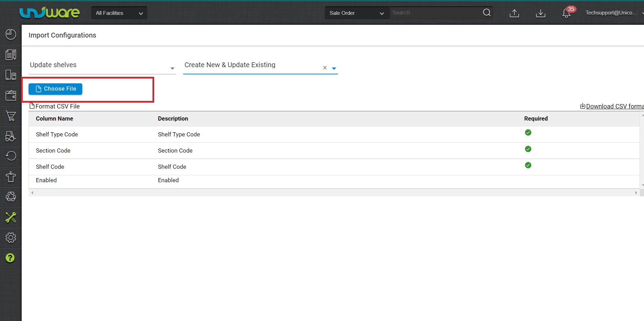Open the notifications bell with 35 badge

click(x=567, y=13)
